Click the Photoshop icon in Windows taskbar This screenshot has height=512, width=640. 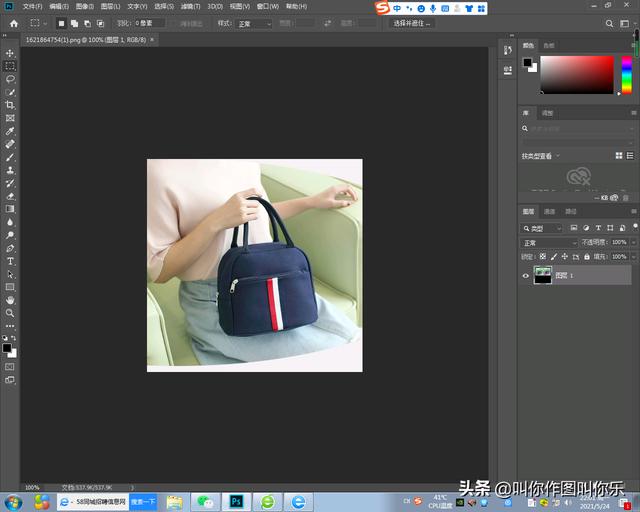[x=236, y=501]
